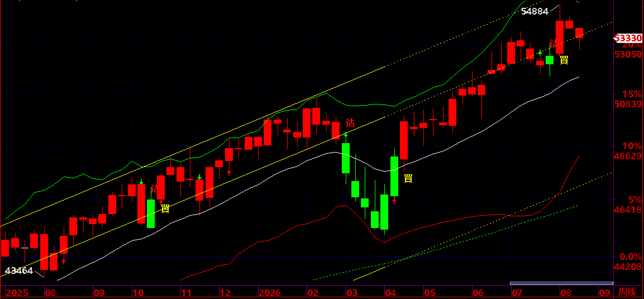Click the 2026 year label on date axis
Viewport: 644px width, 299px height.
(270, 293)
